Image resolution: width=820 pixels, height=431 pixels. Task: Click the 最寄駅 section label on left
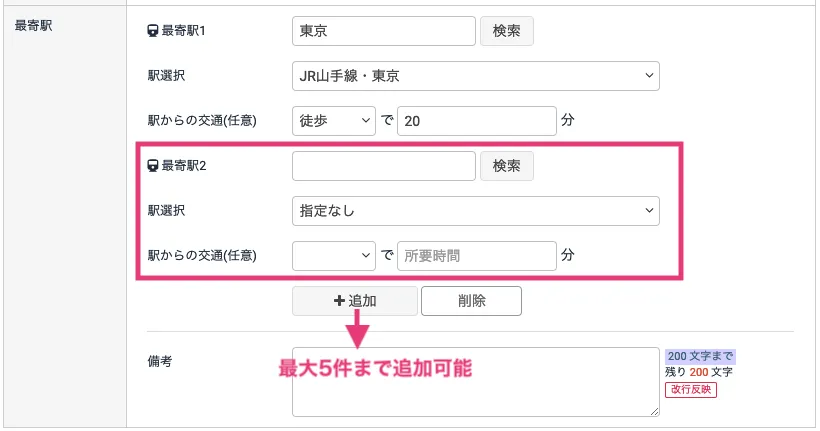tap(33, 24)
